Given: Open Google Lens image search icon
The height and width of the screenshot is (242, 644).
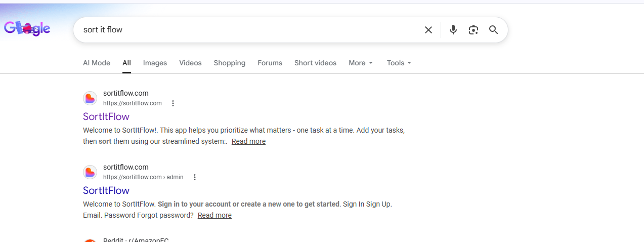Looking at the screenshot, I should (x=473, y=30).
